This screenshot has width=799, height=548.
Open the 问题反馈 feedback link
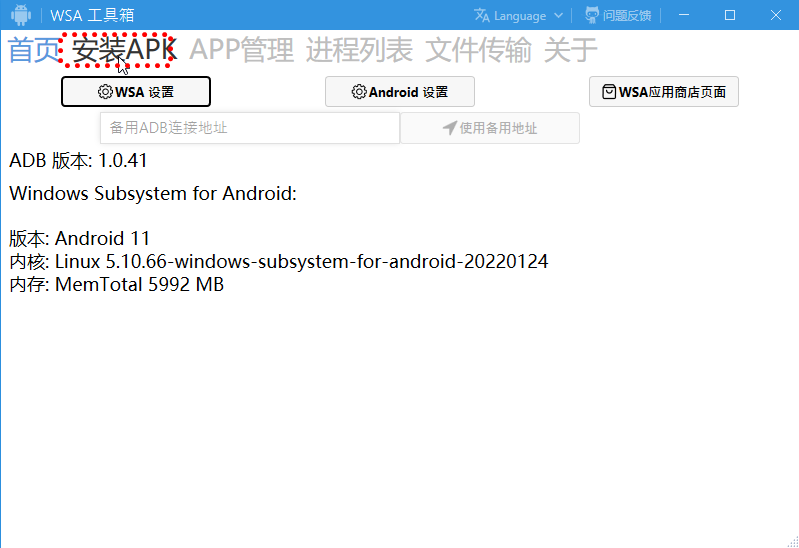[x=627, y=16]
